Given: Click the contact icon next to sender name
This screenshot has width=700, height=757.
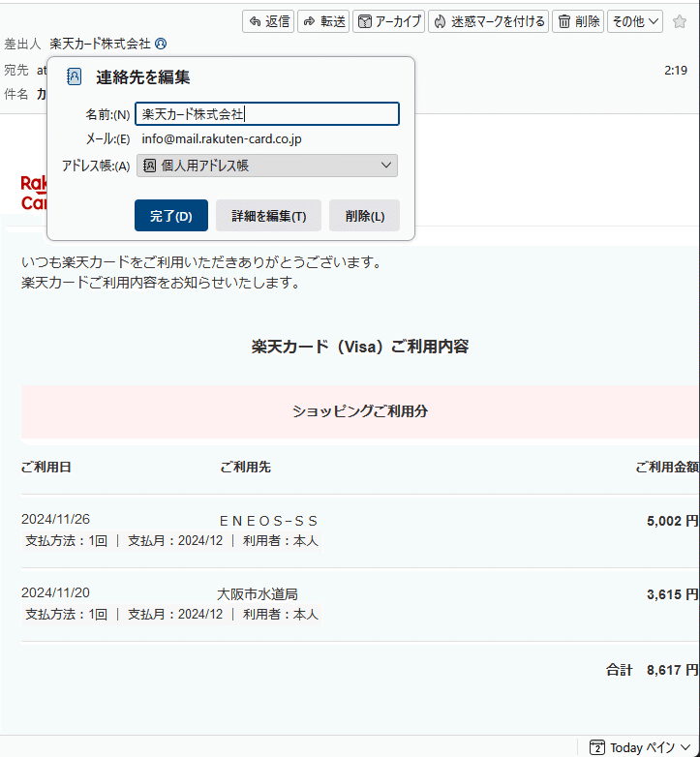Looking at the screenshot, I should tap(161, 44).
